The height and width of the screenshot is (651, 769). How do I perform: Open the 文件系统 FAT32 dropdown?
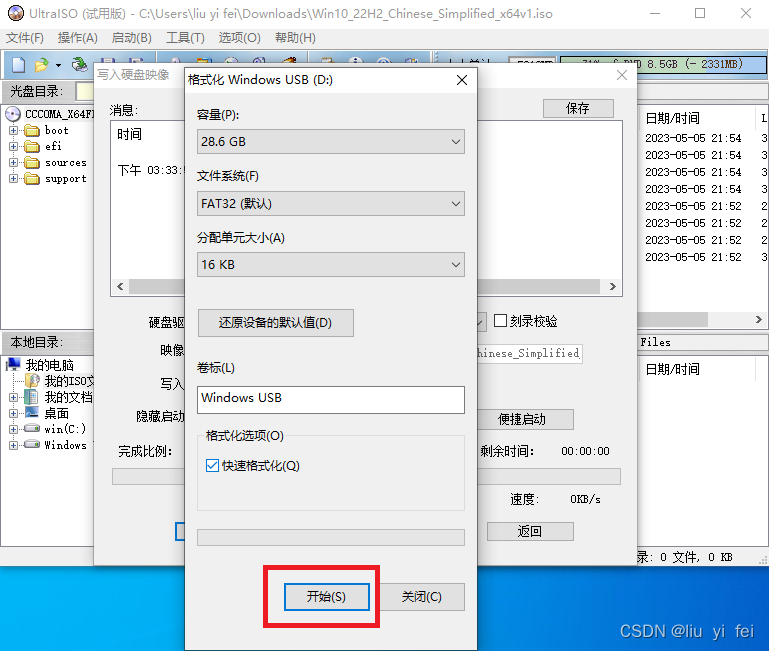coord(331,204)
